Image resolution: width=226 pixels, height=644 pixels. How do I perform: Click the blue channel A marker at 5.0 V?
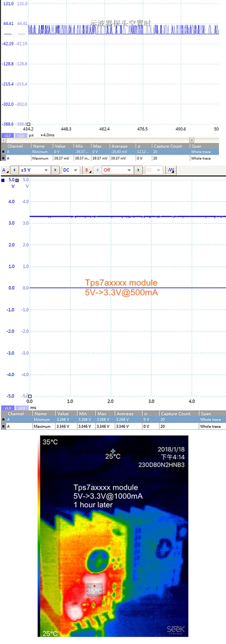coord(4,180)
